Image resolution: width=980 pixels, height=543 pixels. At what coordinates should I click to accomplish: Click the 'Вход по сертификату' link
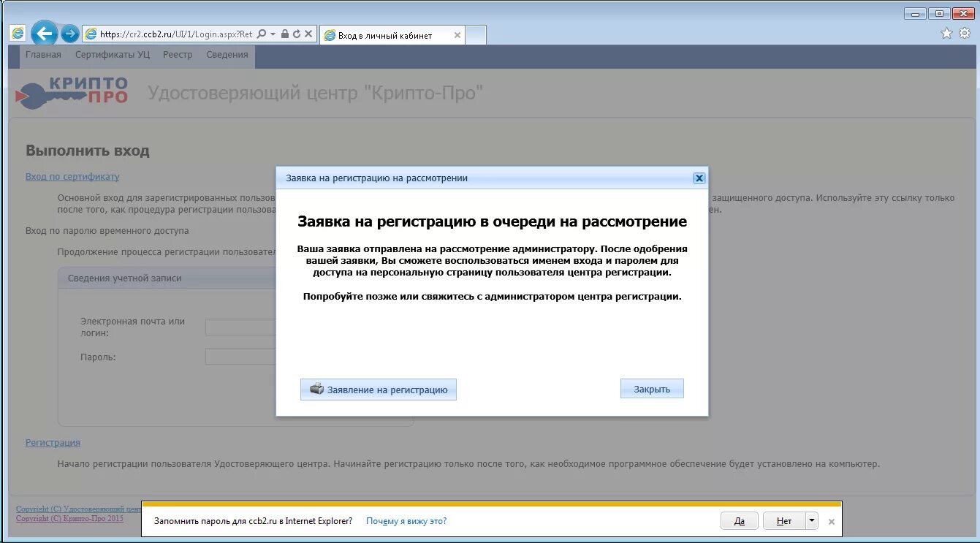coord(72,177)
